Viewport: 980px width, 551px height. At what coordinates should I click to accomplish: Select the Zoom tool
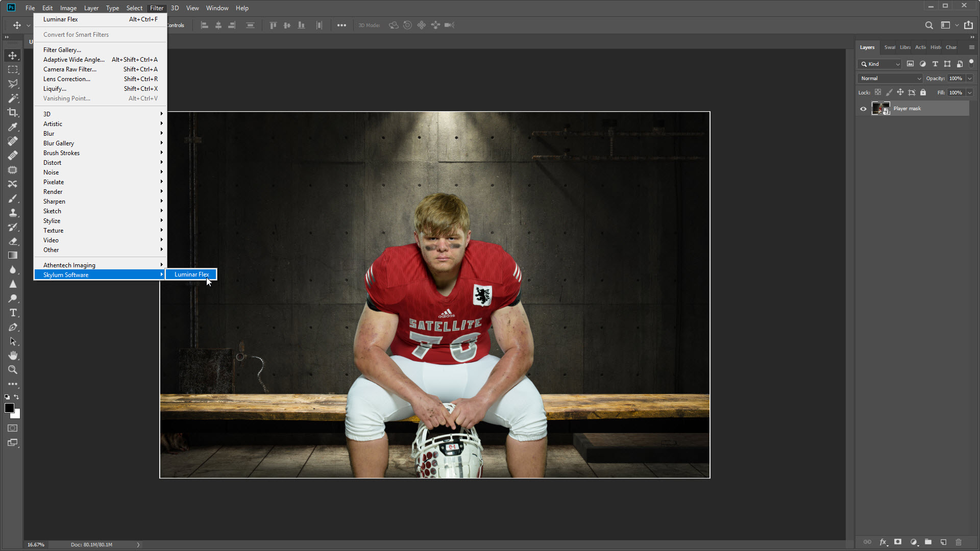coord(13,370)
